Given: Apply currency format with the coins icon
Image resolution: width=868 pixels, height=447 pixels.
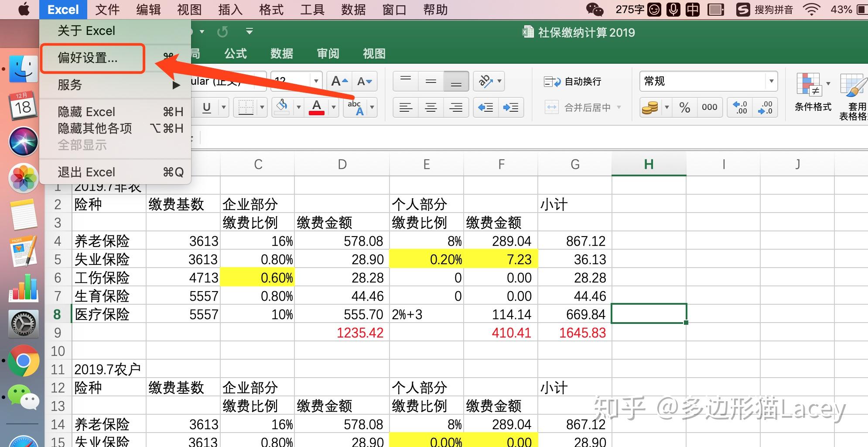Looking at the screenshot, I should [x=650, y=107].
